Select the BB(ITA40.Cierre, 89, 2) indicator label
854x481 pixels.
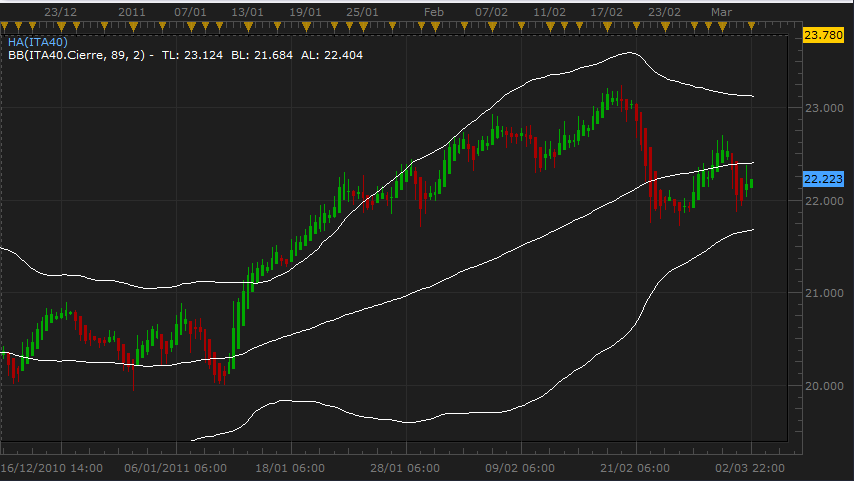(x=78, y=55)
